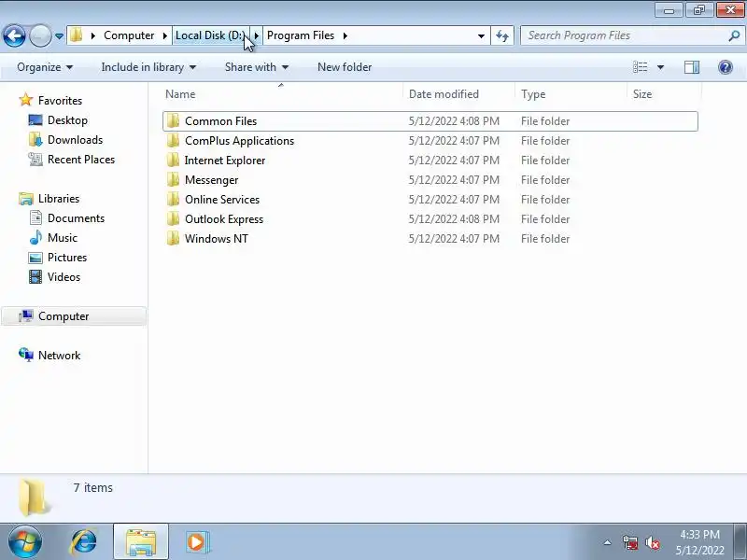Change view using the view icon
This screenshot has height=560, width=747.
[640, 67]
